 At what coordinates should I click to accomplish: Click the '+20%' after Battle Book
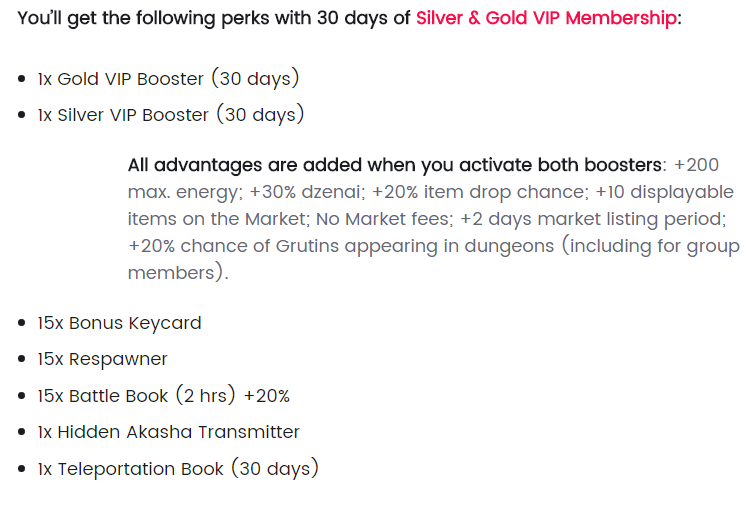[x=267, y=396]
